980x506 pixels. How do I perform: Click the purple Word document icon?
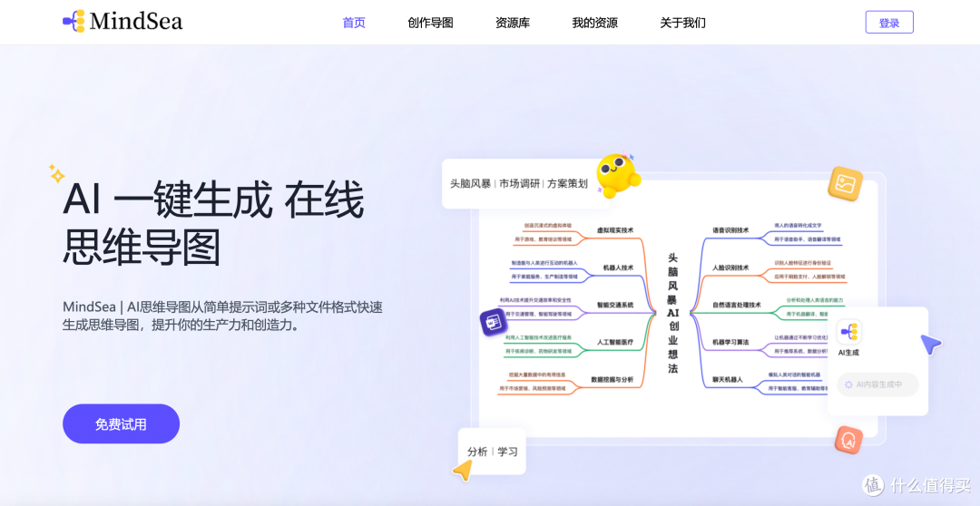[495, 322]
